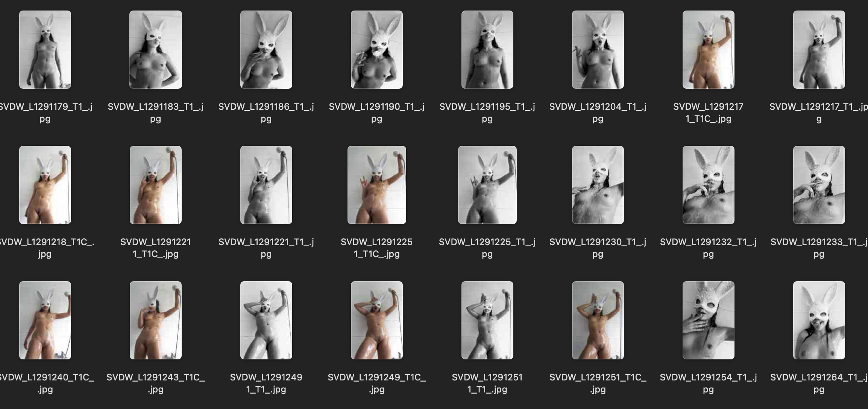Select the SVDW_L1291218_T1C_.jpg thumbnail
Image resolution: width=868 pixels, height=409 pixels.
[45, 185]
